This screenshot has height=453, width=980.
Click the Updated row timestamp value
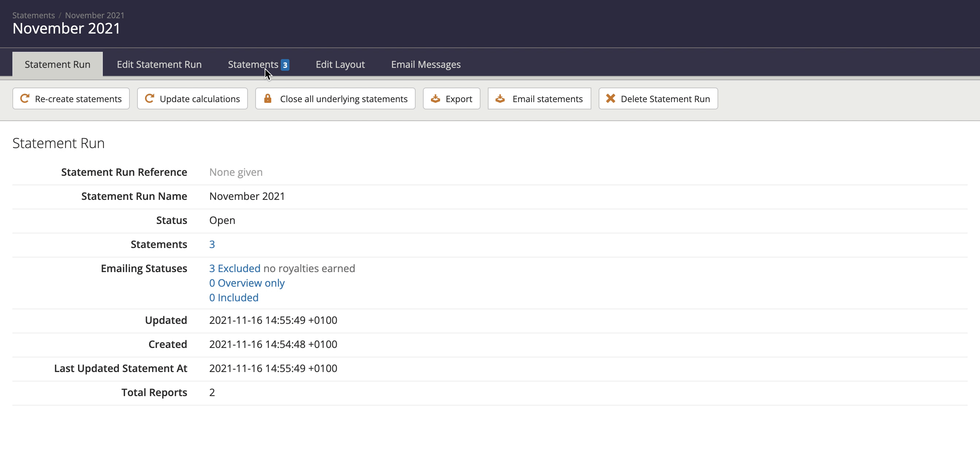(273, 320)
